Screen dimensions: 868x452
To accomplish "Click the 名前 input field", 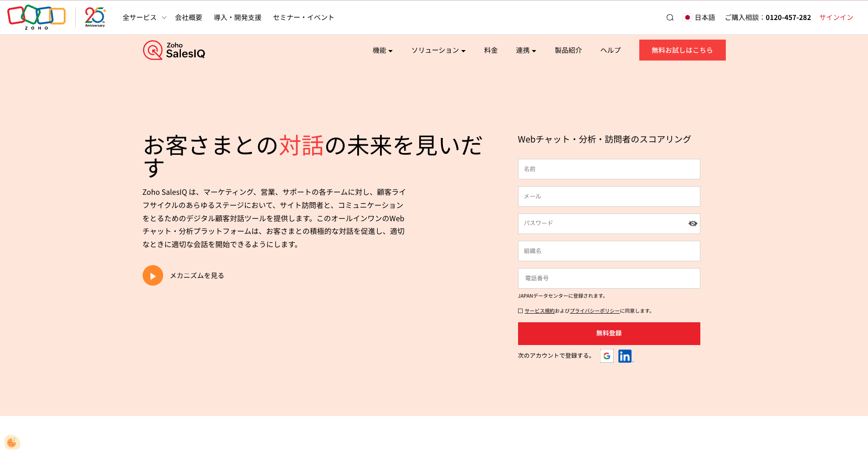I will point(609,169).
